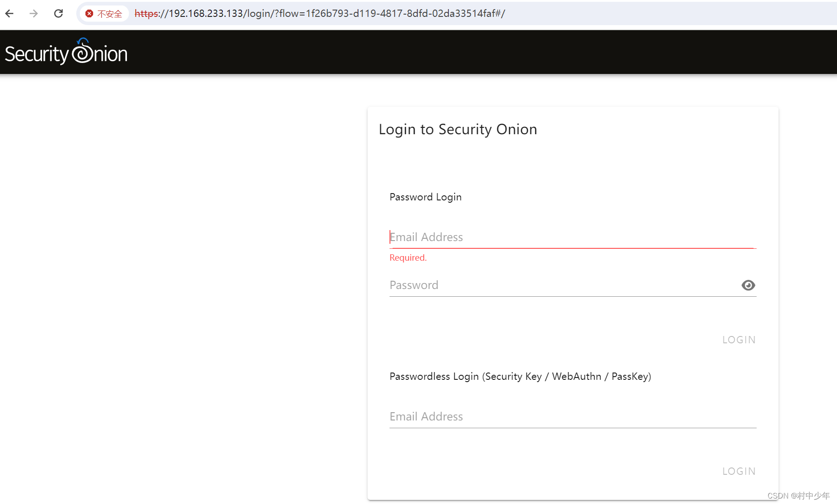Focus the Password Login Email Address field
837x504 pixels.
pyautogui.click(x=573, y=237)
